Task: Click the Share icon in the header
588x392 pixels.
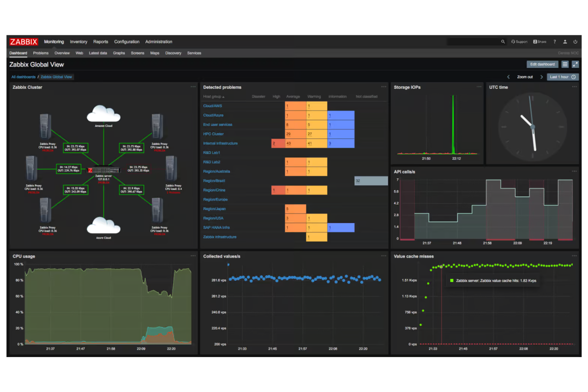Action: click(x=535, y=42)
